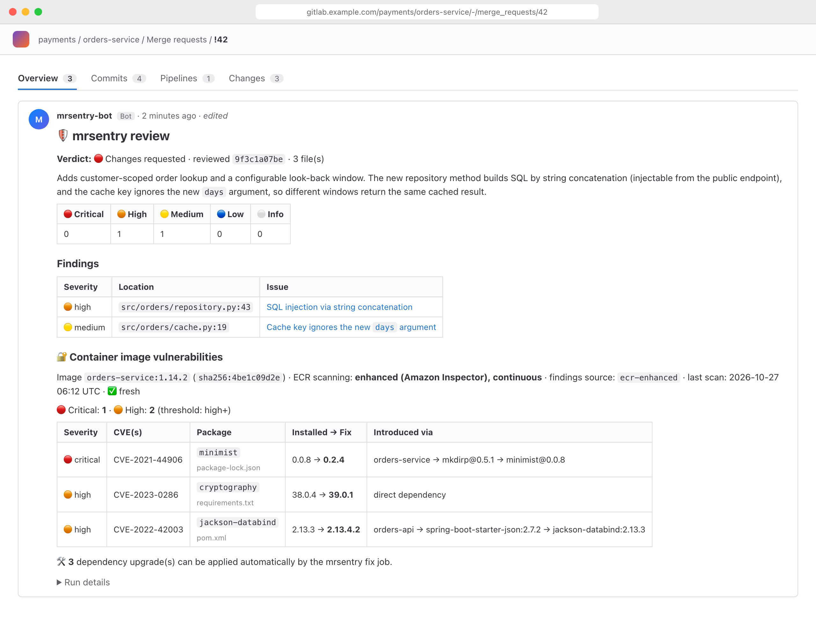816x644 pixels.
Task: Go to the orders-service breadcrumb
Action: pyautogui.click(x=111, y=40)
